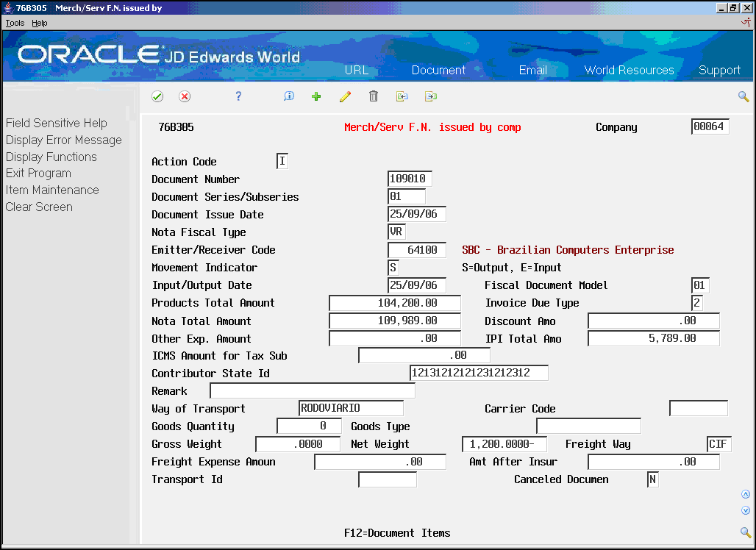Click the Transport Id field
Screen dimensions: 756x550
pyautogui.click(x=388, y=479)
